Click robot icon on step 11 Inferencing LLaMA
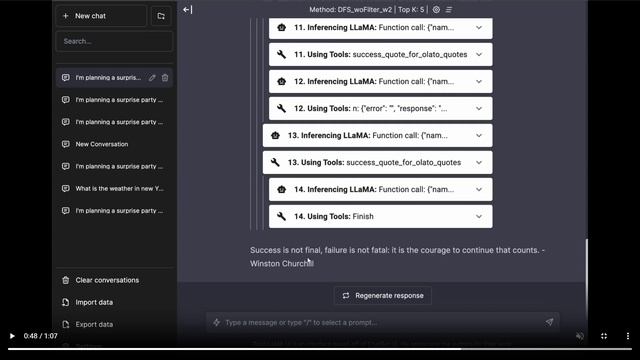640x360 pixels. [282, 28]
